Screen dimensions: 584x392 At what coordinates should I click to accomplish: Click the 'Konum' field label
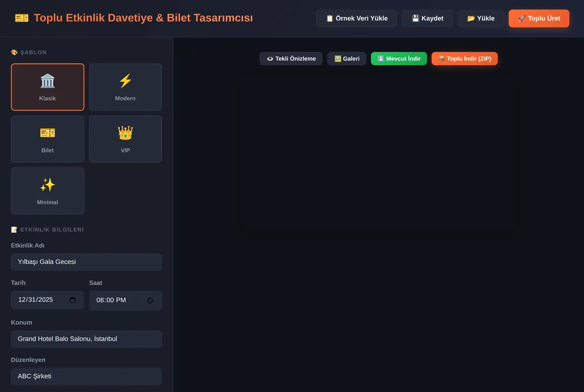22,322
